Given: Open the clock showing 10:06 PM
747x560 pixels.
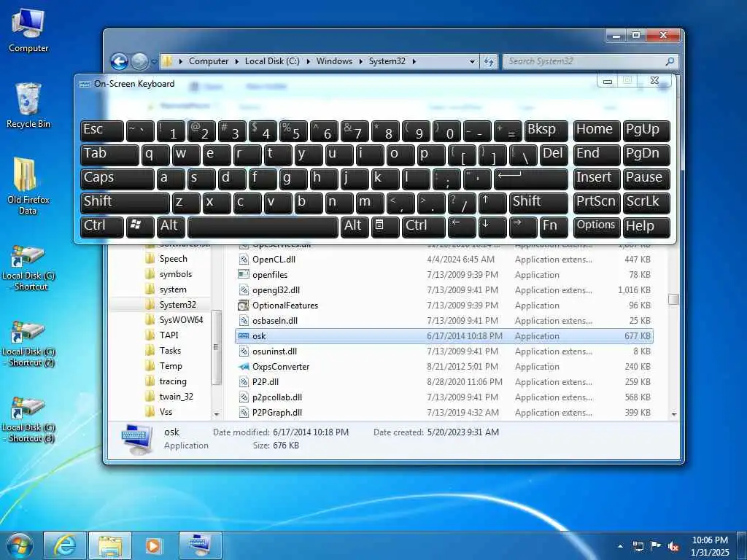Looking at the screenshot, I should tap(710, 546).
